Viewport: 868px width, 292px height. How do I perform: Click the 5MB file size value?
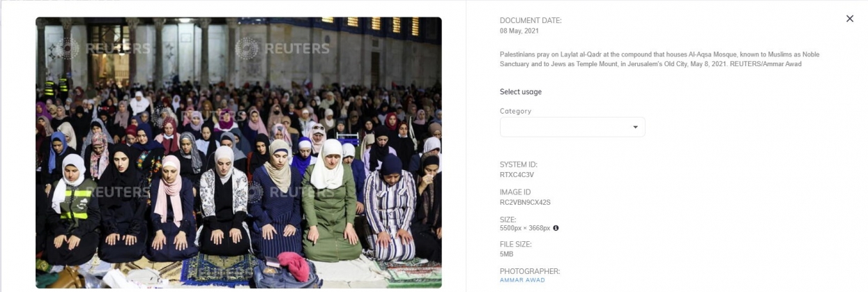tap(507, 254)
